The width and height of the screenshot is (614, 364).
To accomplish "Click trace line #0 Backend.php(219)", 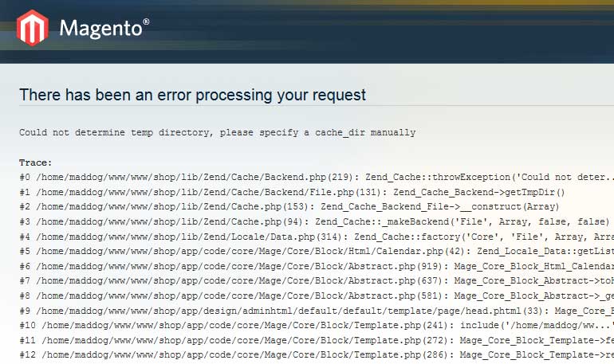I will [x=317, y=177].
